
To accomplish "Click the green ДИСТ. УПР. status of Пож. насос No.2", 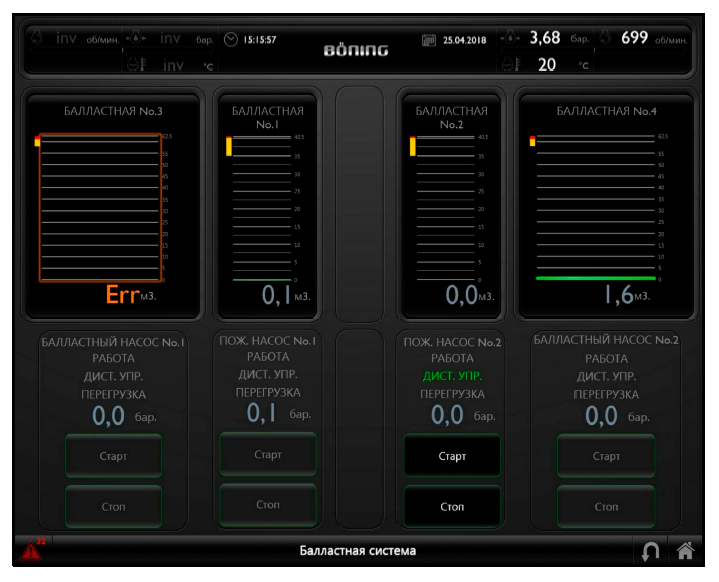I will click(x=452, y=376).
